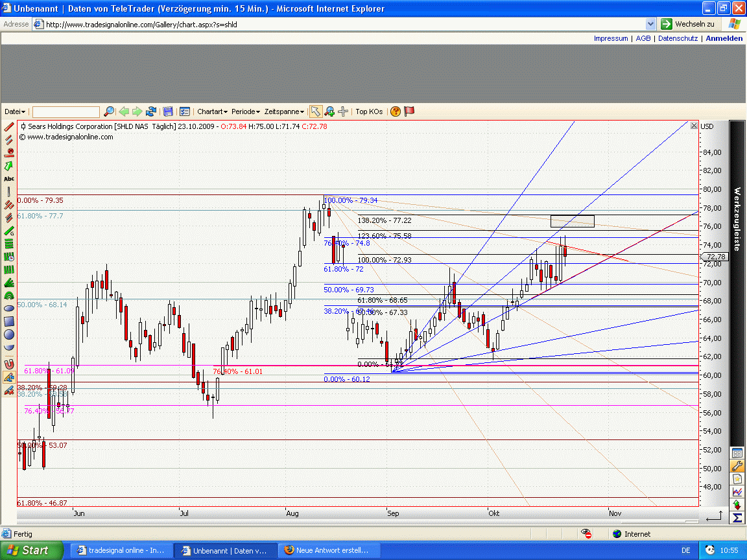Toggle the crosshair cursor tool
Screen dimensions: 747x560
click(343, 111)
